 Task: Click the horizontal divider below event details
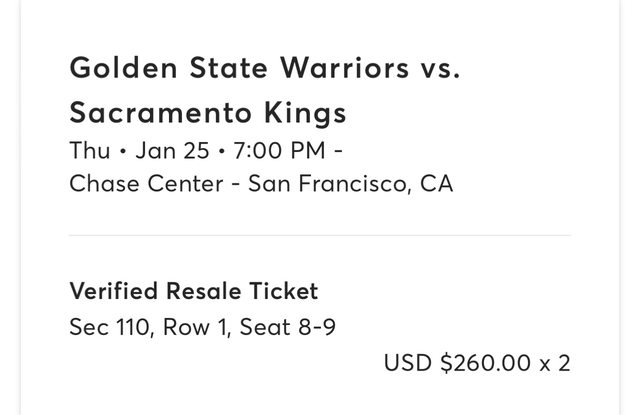click(x=319, y=236)
